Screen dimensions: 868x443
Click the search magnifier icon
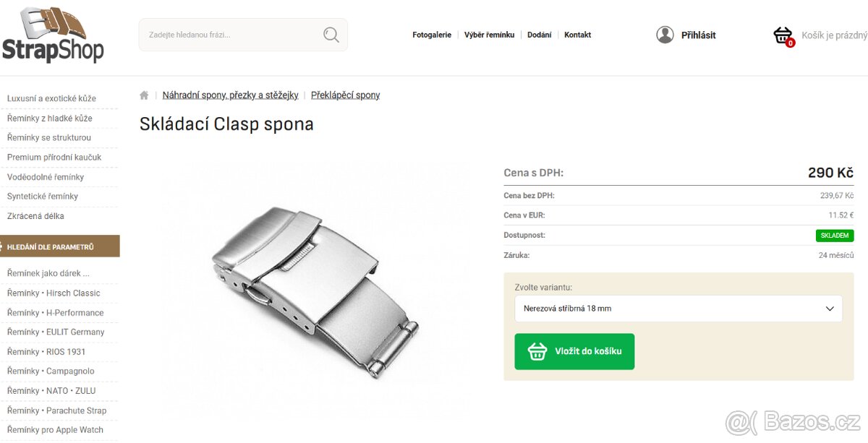[331, 35]
